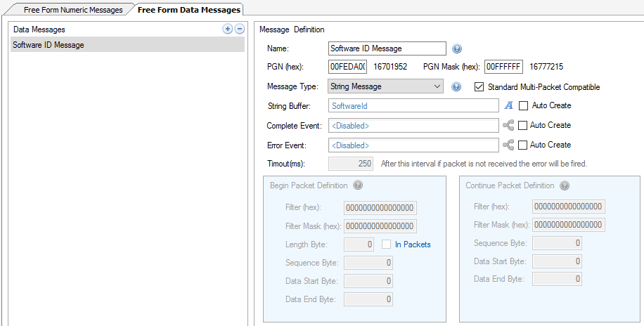Click the help icon beside Name field
This screenshot has width=644, height=326.
click(x=457, y=48)
